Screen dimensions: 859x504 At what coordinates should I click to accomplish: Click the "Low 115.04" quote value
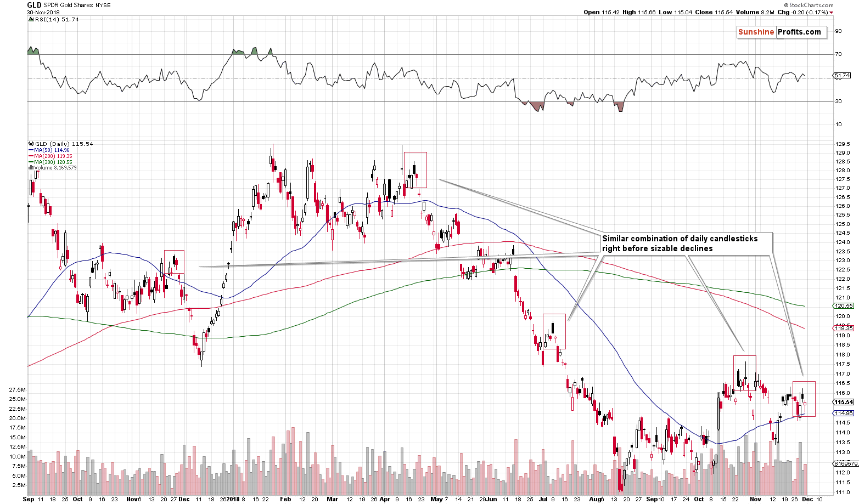point(675,13)
